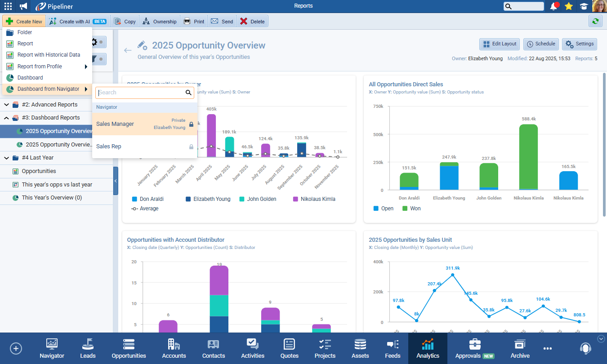Click the green refresh icon

[595, 21]
